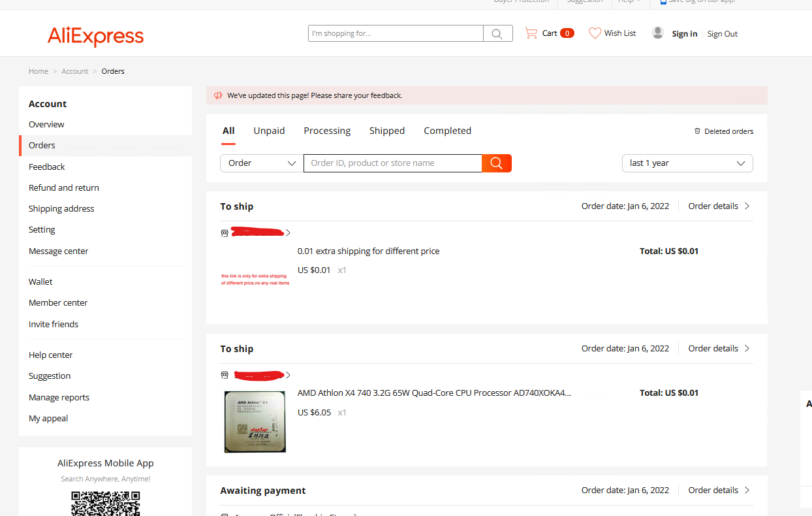This screenshot has width=812, height=516.
Task: Click the orange order search button
Action: pos(497,163)
